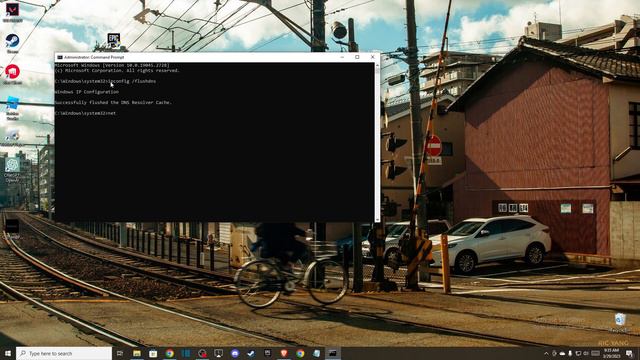
Task: Open the network status tray icon
Action: tap(578, 353)
